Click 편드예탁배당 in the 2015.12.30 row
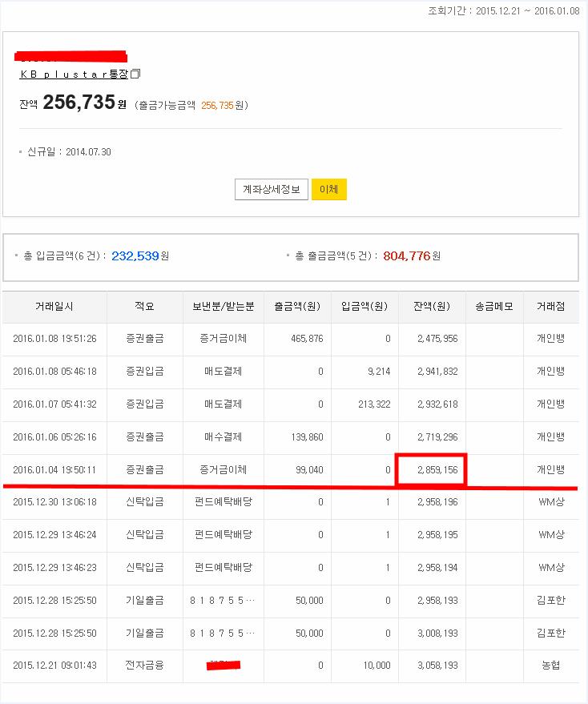The width and height of the screenshot is (588, 704). click(224, 502)
